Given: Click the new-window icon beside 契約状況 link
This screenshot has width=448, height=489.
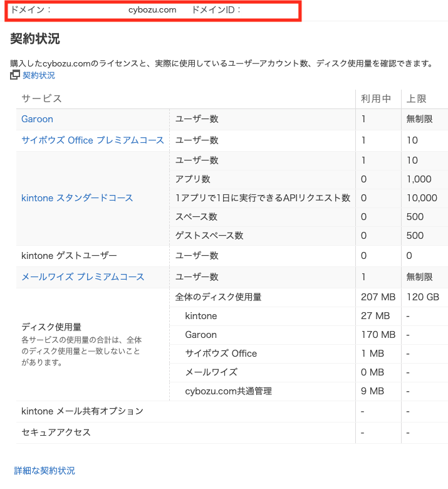Looking at the screenshot, I should tap(15, 75).
